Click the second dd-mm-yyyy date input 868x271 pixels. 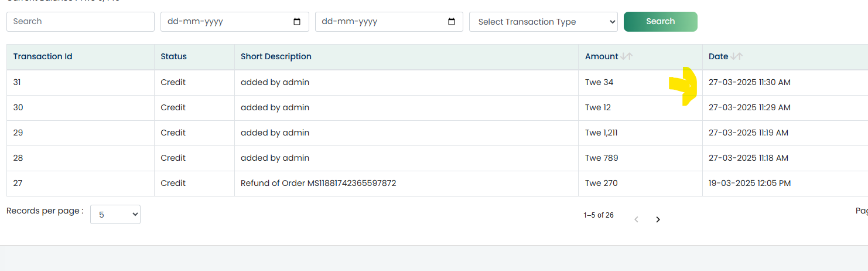[389, 22]
